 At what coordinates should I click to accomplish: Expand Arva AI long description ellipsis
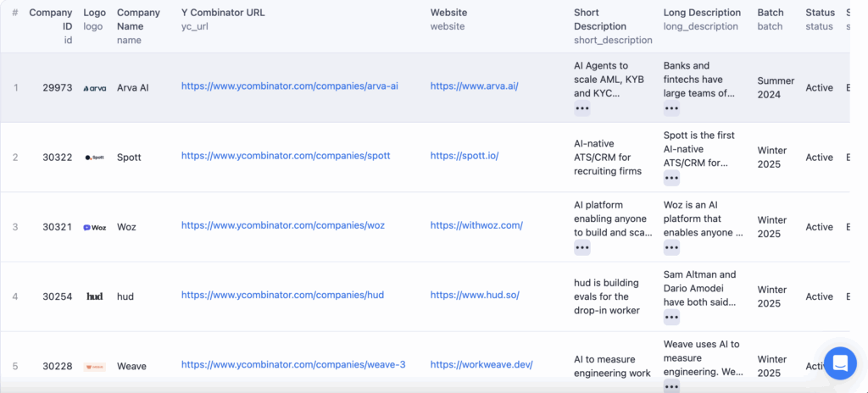(671, 108)
